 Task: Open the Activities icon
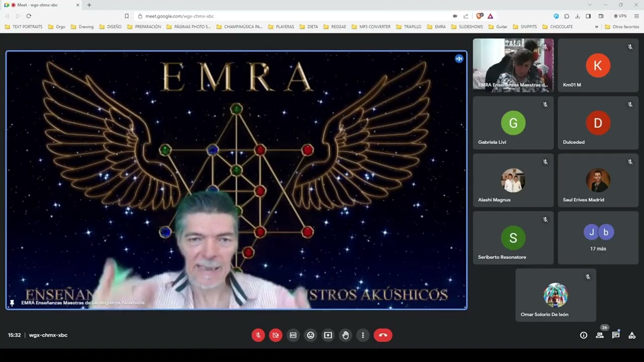click(632, 335)
